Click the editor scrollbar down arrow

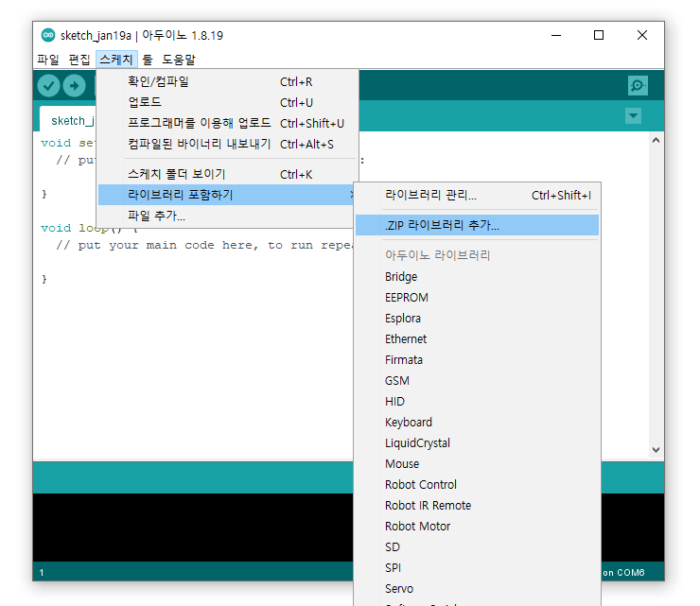coord(656,450)
